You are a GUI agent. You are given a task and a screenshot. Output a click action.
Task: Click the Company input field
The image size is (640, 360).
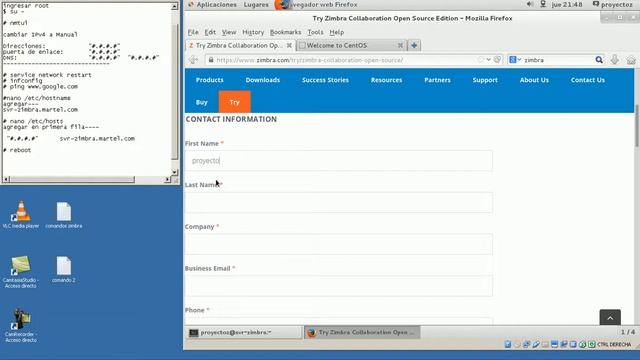tap(339, 244)
